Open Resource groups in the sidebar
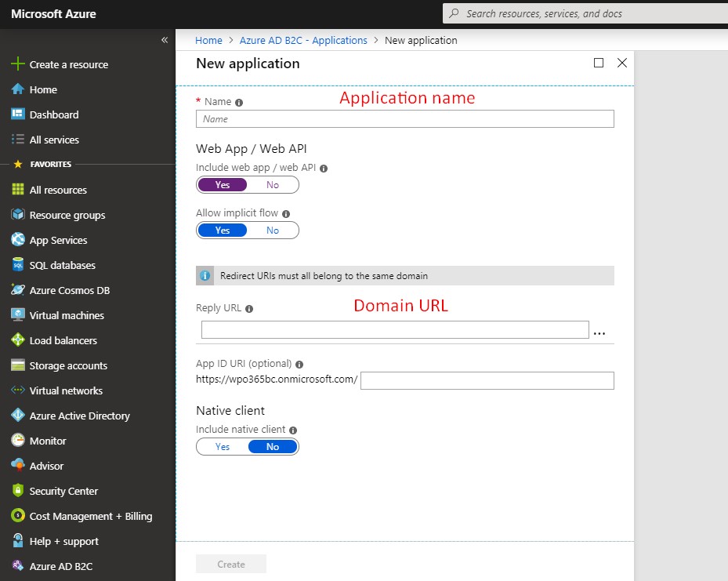The width and height of the screenshot is (728, 581). click(67, 215)
